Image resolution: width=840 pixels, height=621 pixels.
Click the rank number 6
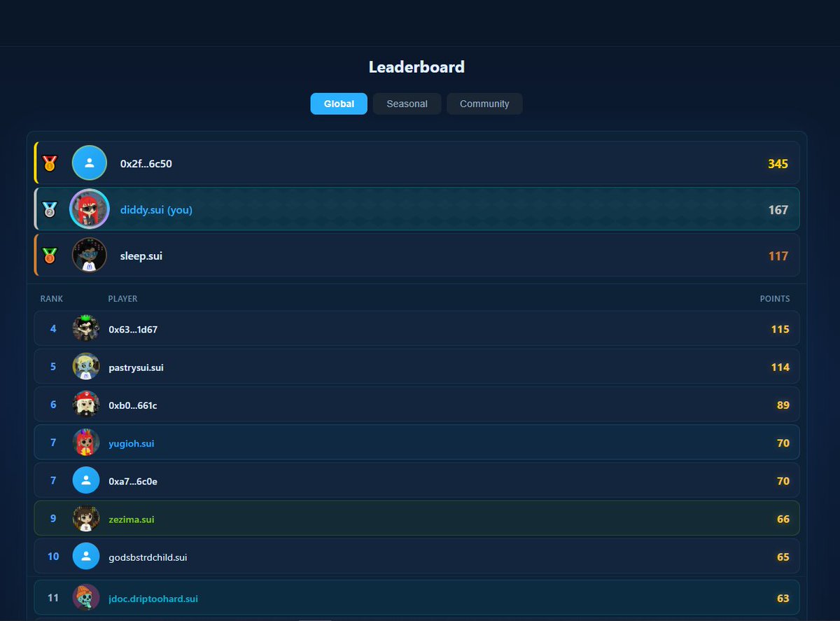tap(53, 405)
